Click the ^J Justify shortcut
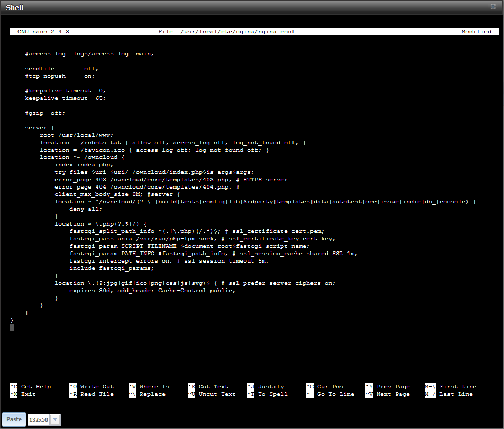Image resolution: width=504 pixels, height=429 pixels. tap(266, 387)
